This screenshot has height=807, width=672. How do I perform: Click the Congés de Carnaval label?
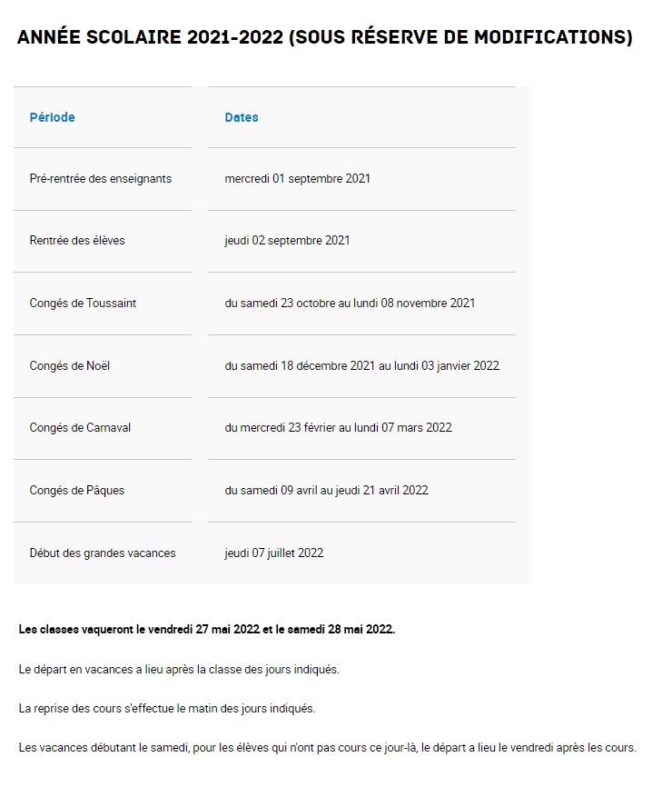click(x=80, y=428)
